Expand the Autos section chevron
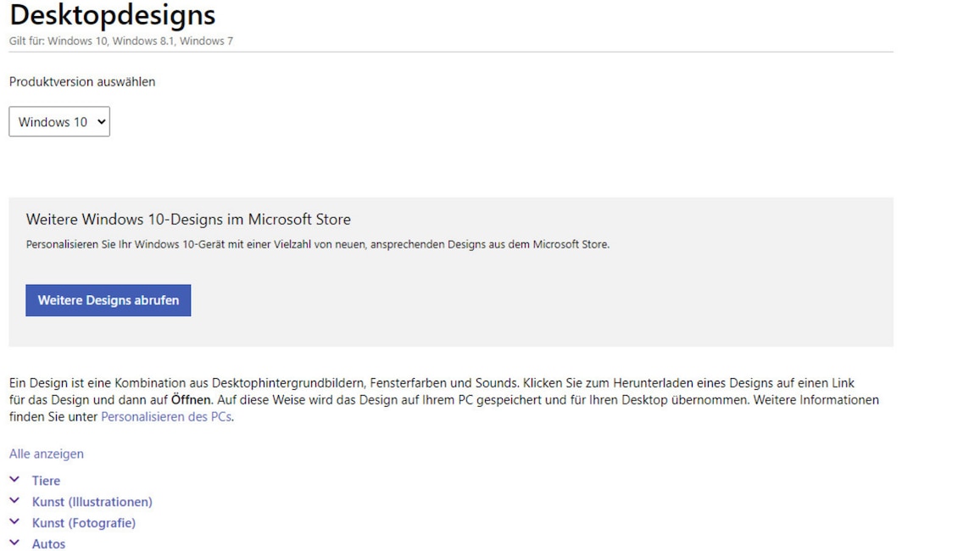 click(x=15, y=543)
